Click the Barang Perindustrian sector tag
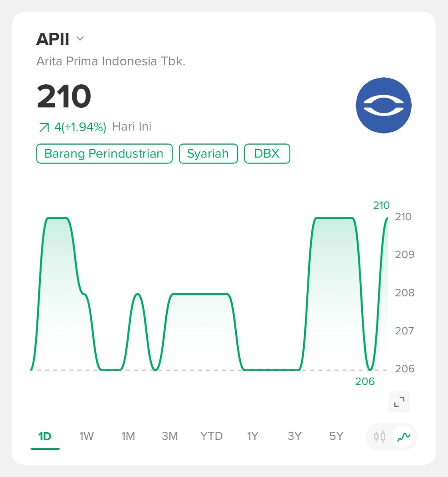Viewport: 448px width, 477px height. (x=104, y=154)
